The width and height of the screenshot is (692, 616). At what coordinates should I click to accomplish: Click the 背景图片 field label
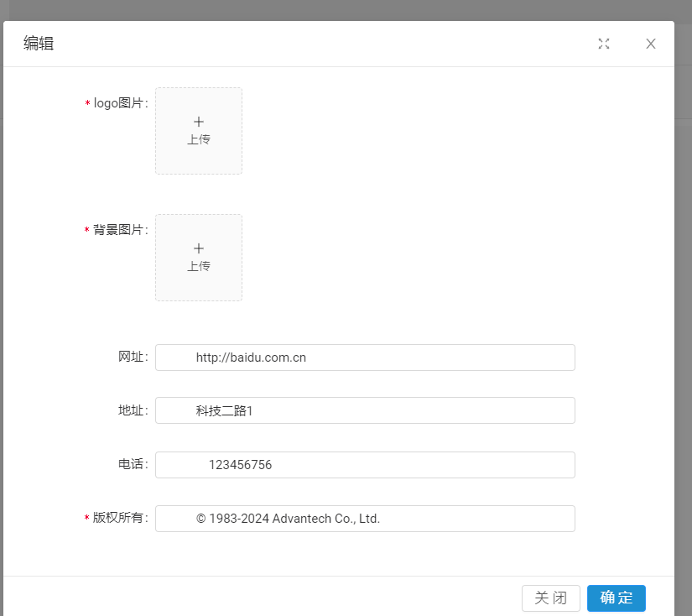click(120, 230)
